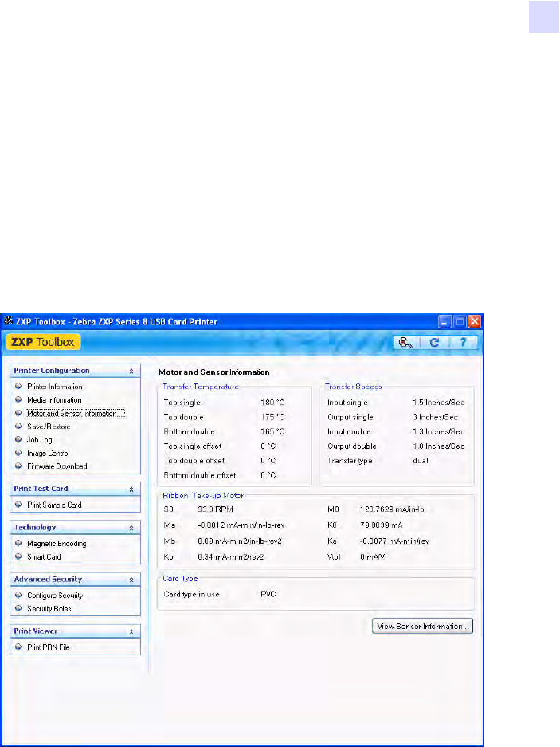Click the refresh toolbar icon
The width and height of the screenshot is (560, 747).
pyautogui.click(x=434, y=343)
